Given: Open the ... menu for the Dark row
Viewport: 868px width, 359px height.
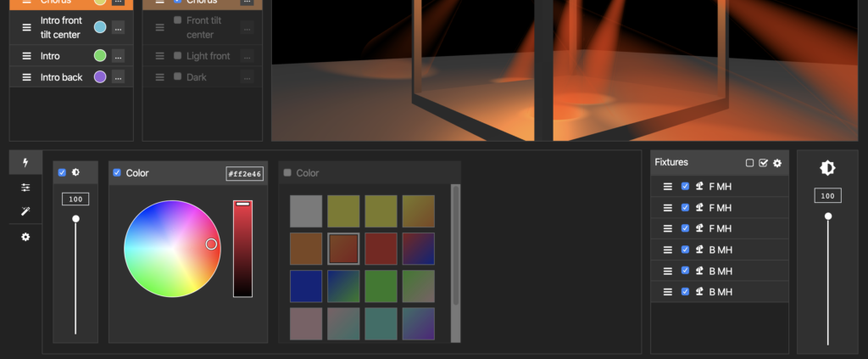Looking at the screenshot, I should [x=247, y=77].
